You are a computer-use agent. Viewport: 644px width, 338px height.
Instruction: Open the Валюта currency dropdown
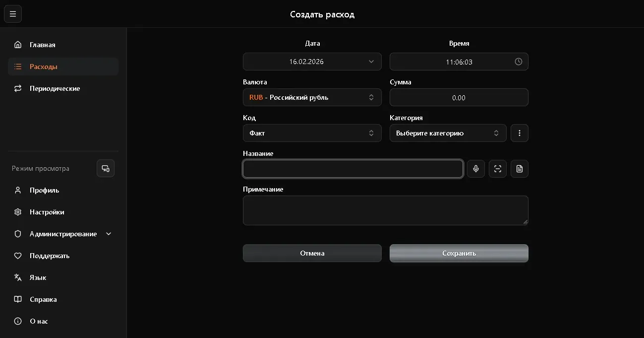pos(312,97)
